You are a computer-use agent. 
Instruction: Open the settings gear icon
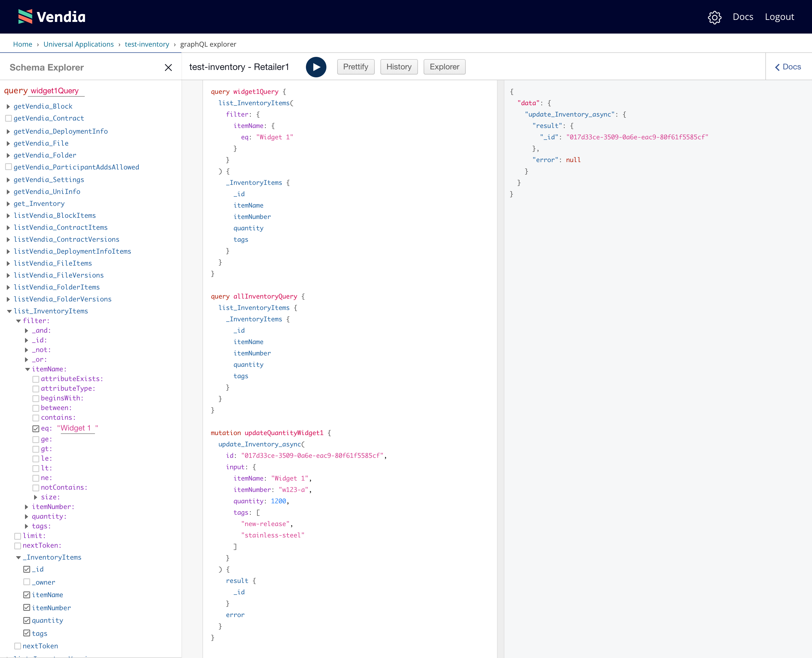tap(714, 17)
